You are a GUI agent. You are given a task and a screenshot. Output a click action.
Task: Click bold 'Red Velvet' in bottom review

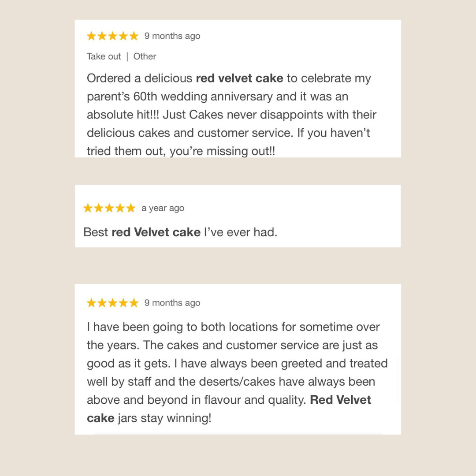click(x=340, y=400)
